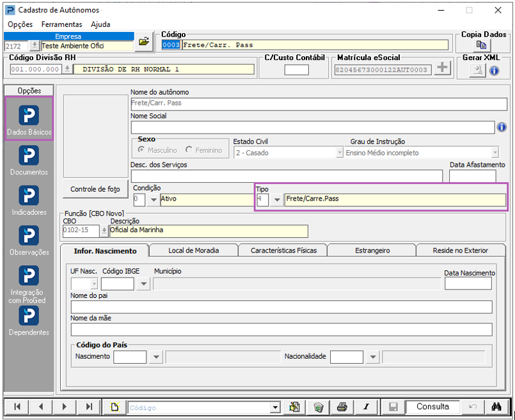Click the Nome do autônomo field

coord(319,104)
